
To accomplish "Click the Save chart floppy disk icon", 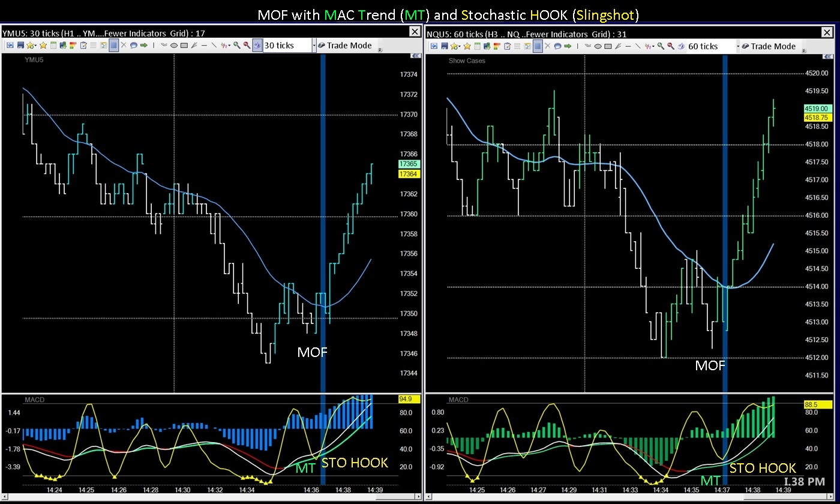I will pos(21,46).
